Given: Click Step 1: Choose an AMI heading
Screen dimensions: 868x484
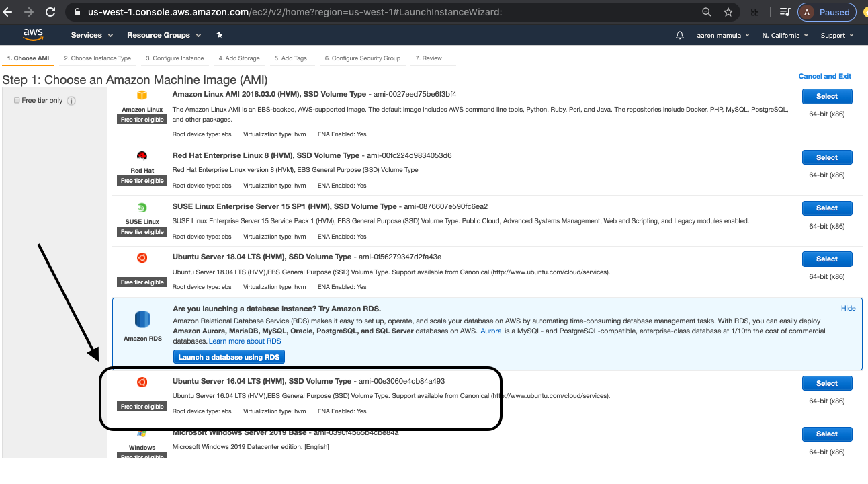Looking at the screenshot, I should click(x=135, y=80).
